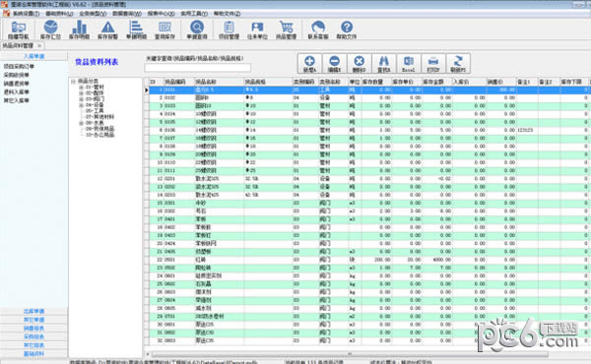Viewport: 591px width, 364px height.
Task: Open the sales return link in sidebar
Action: tap(16, 84)
